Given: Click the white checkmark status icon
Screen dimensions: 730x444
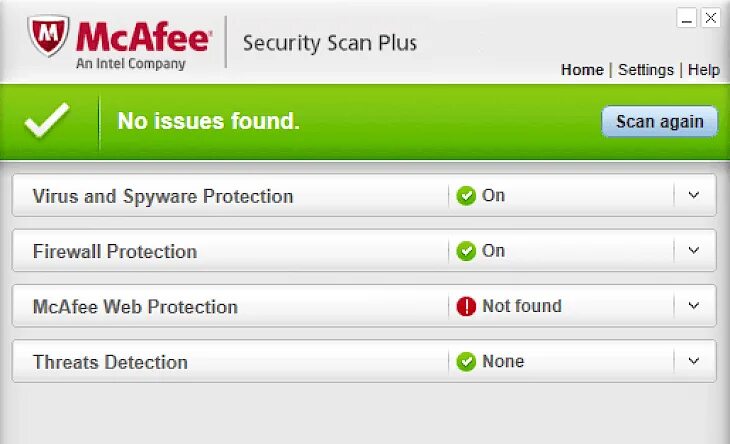Looking at the screenshot, I should click(46, 122).
